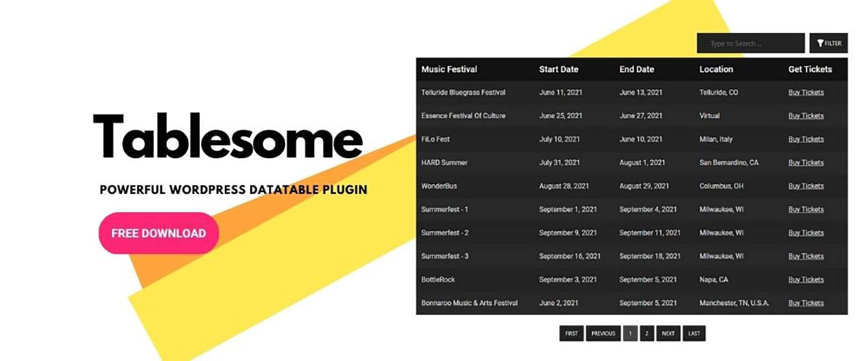Open Buy Tickets for Essence Festival
This screenshot has width=868, height=361.
click(806, 116)
